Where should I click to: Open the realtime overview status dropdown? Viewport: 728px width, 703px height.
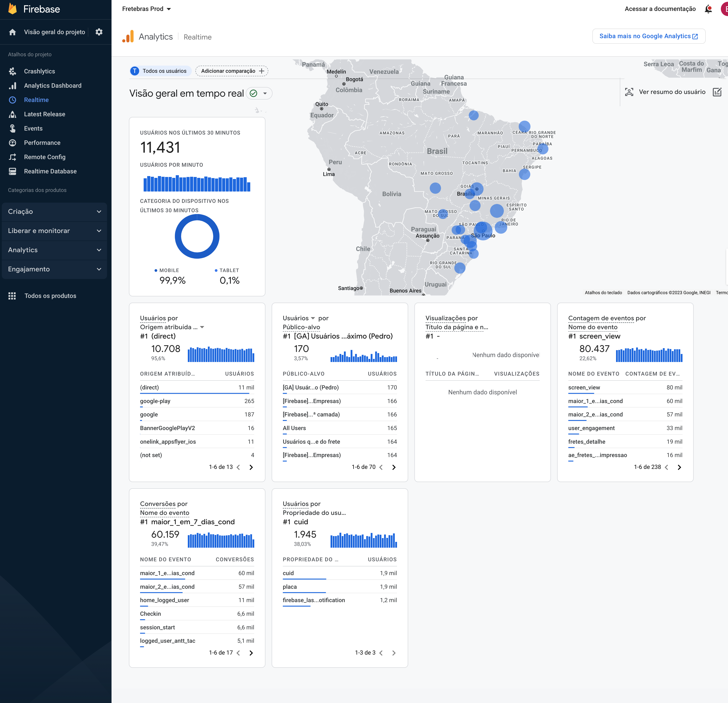pos(259,93)
